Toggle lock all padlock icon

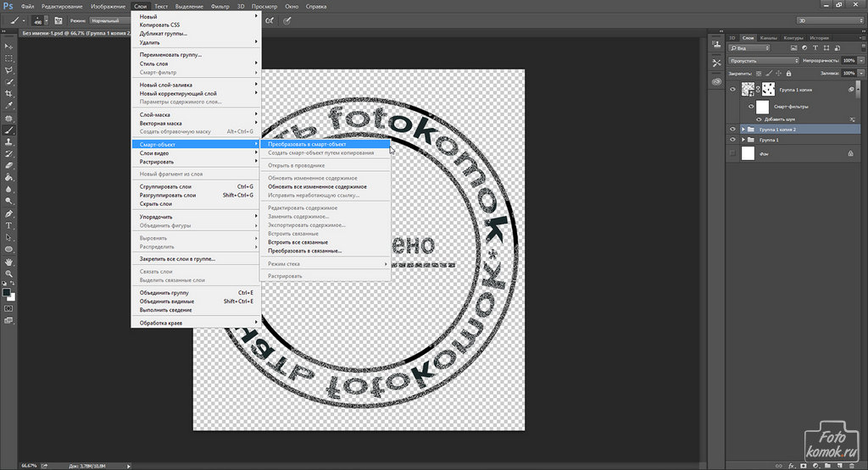tap(788, 73)
